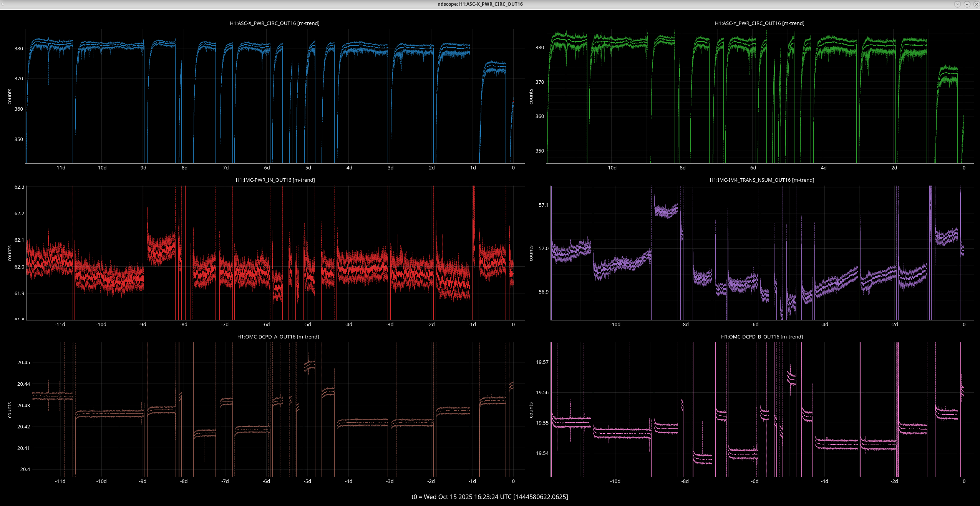The image size is (980, 506).
Task: Click the H1:IMC-IM4_TRANS_NSUM_OUT16 plot title
Action: (761, 180)
